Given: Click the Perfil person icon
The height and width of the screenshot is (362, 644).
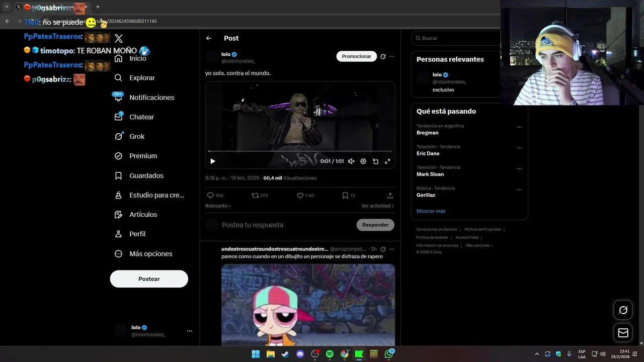Looking at the screenshot, I should [x=118, y=234].
